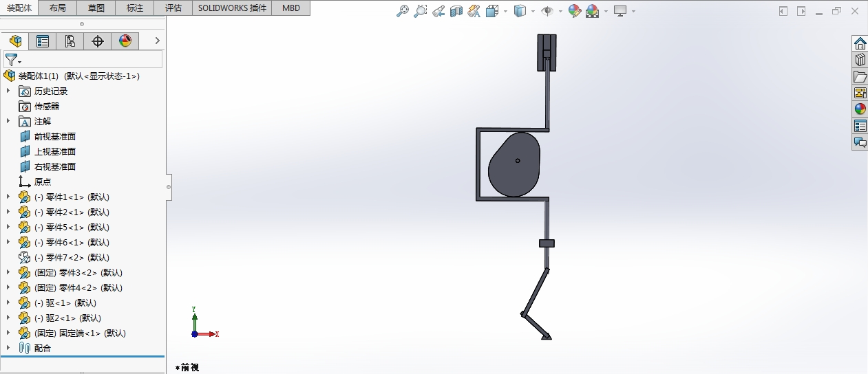Open the Appearances task pane icon
Screen dimensions: 868x374
860,109
